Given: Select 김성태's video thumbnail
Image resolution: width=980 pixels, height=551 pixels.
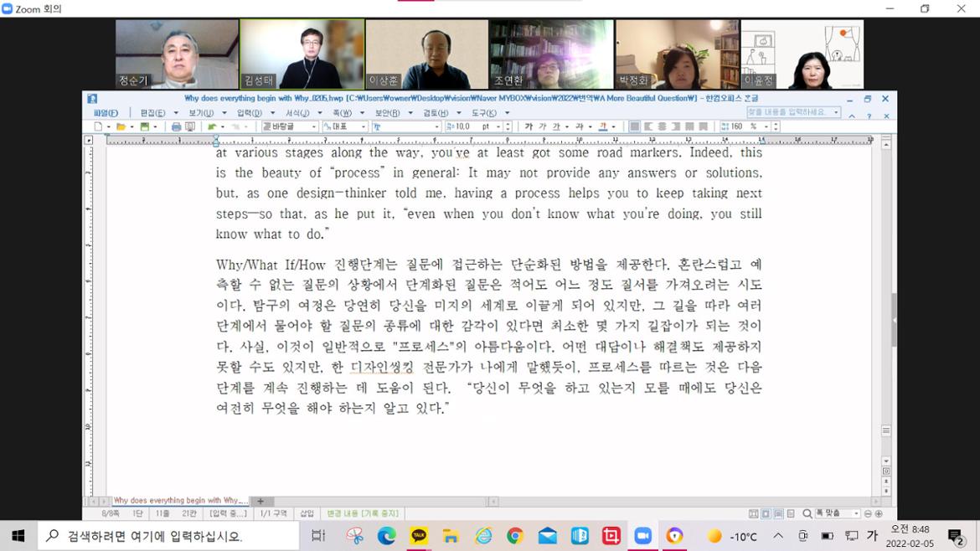Looking at the screenshot, I should 302,54.
